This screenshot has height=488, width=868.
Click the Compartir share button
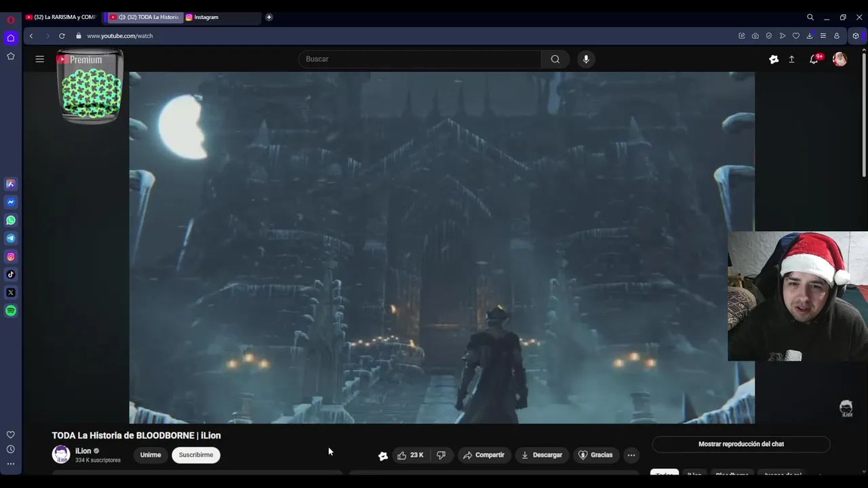[484, 455]
